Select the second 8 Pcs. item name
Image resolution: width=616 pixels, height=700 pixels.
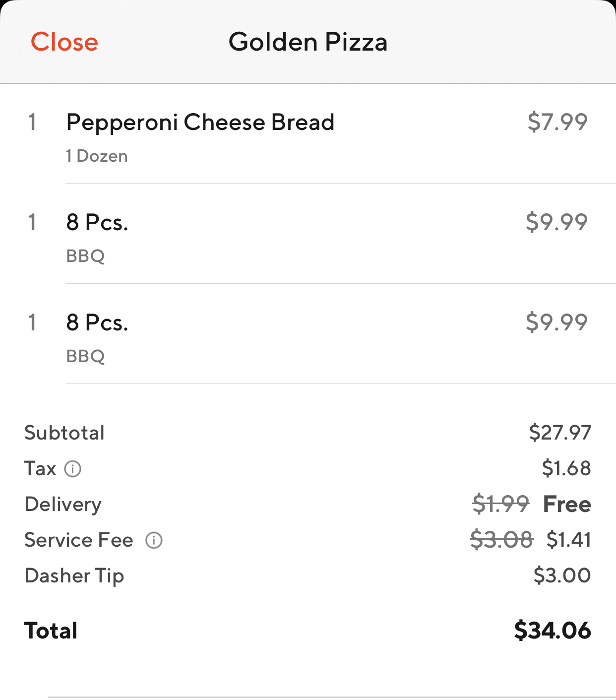point(97,322)
